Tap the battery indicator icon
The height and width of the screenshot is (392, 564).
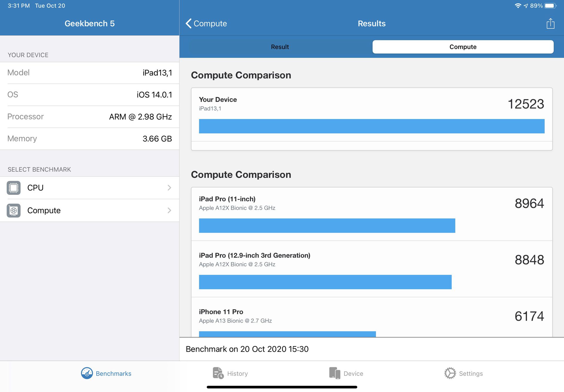click(550, 6)
